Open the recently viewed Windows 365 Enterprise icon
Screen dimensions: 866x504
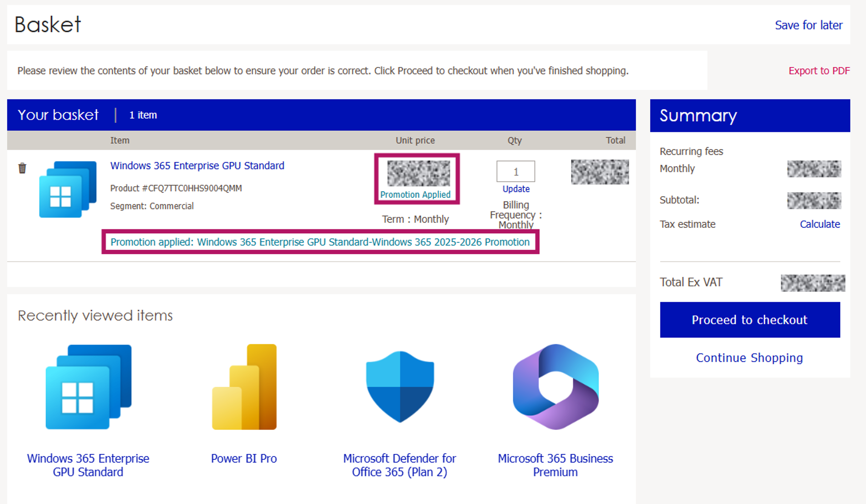coord(88,387)
